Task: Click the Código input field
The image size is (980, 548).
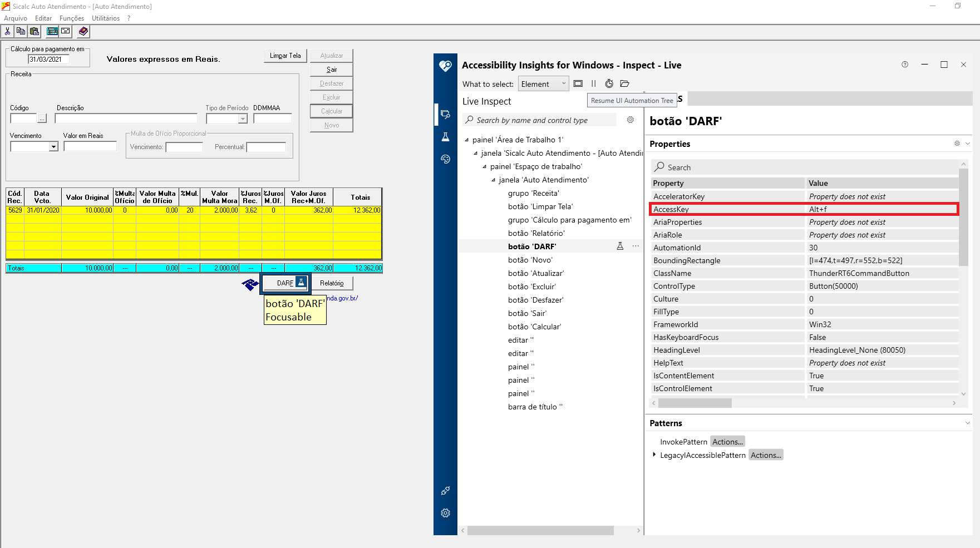Action: [x=23, y=119]
